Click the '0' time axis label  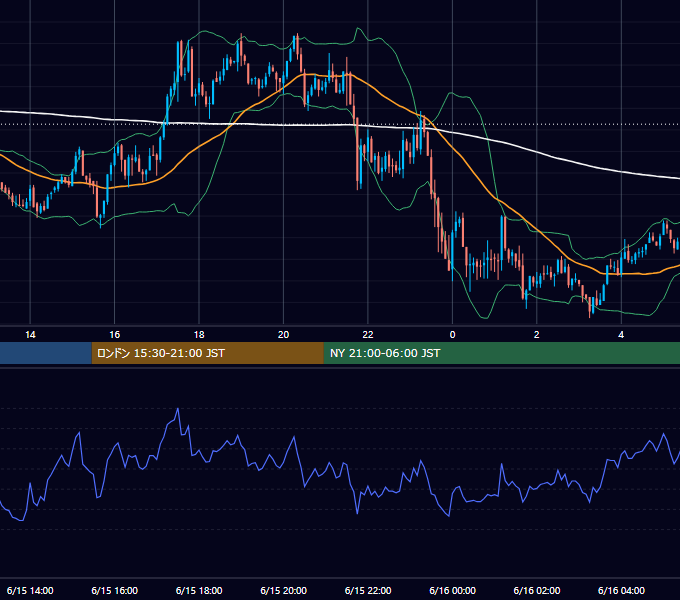452,335
